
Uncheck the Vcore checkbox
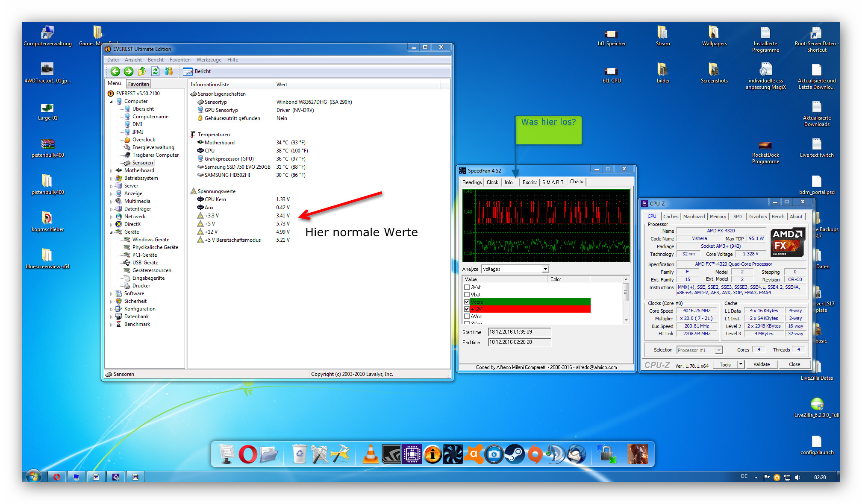[x=467, y=302]
